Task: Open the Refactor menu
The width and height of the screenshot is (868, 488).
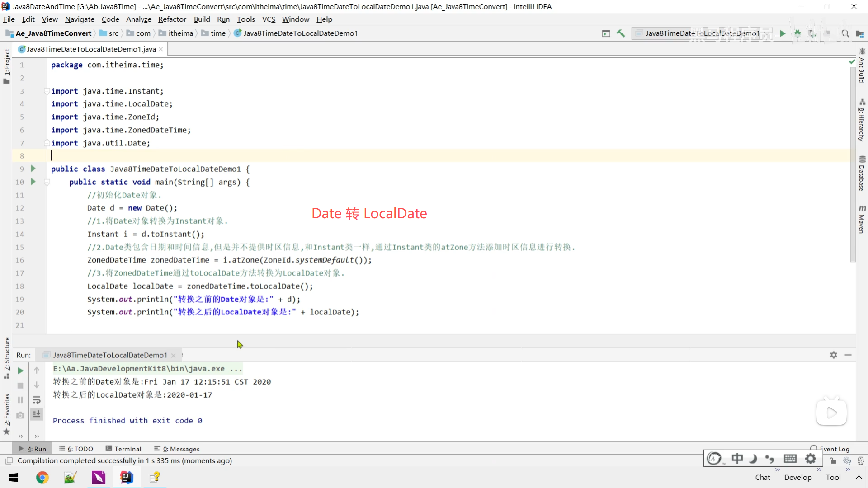Action: point(172,19)
